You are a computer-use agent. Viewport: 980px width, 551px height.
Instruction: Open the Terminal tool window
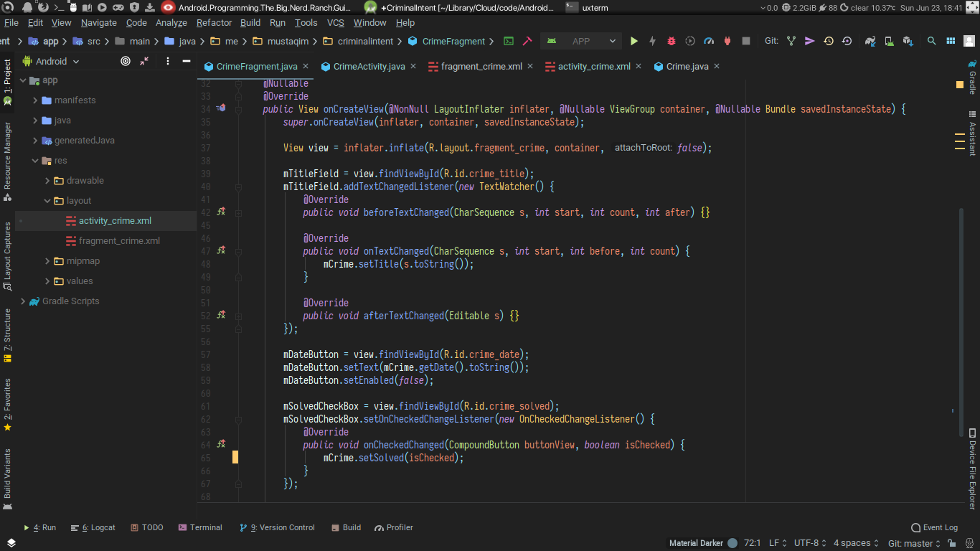click(x=200, y=527)
